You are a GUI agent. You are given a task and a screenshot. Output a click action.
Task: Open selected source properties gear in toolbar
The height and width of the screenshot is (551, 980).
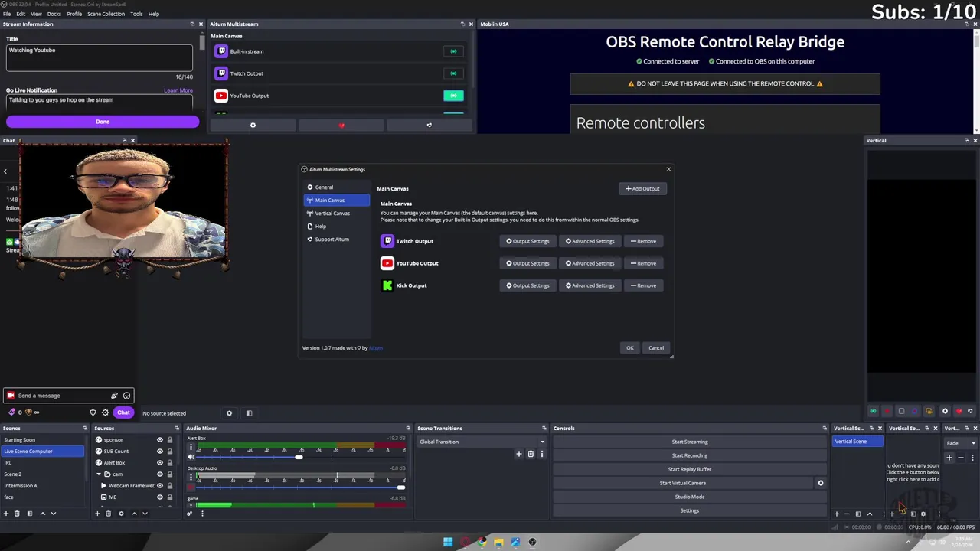point(229,413)
